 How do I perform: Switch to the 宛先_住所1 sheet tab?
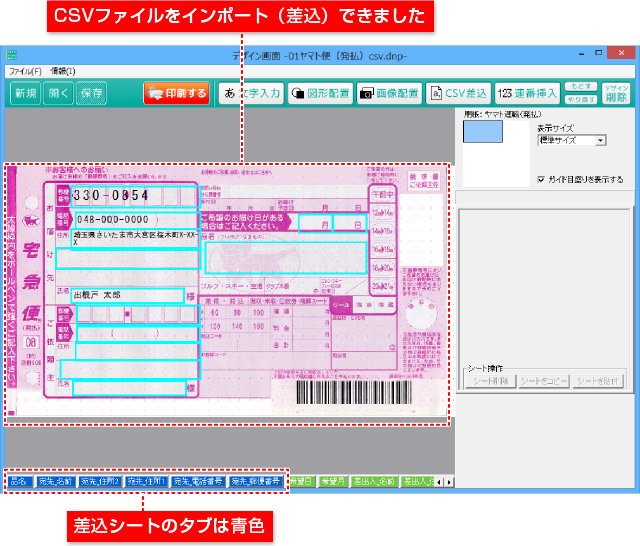pyautogui.click(x=146, y=482)
